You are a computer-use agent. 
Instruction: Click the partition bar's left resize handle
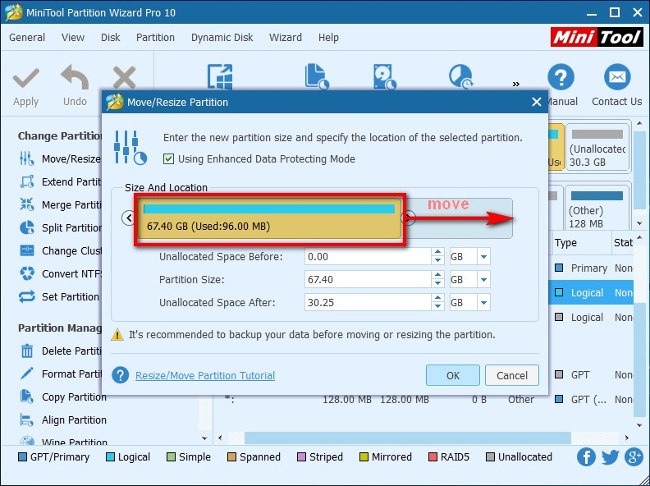(129, 217)
